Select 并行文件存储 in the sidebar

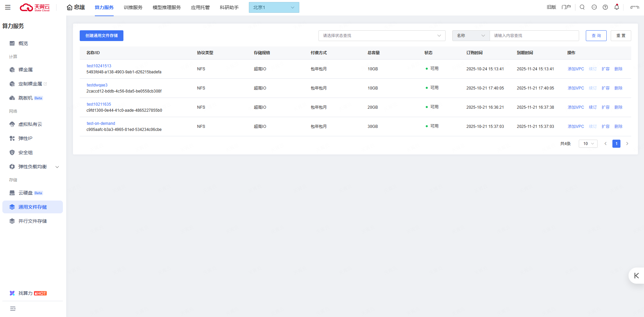click(x=33, y=221)
